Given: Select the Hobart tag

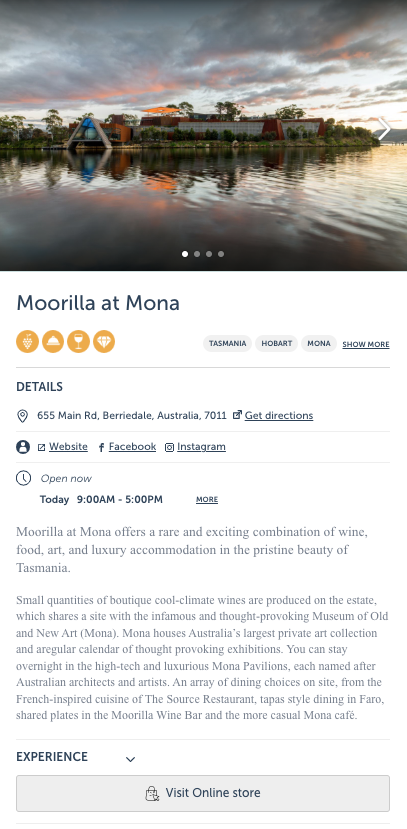Looking at the screenshot, I should pos(276,344).
